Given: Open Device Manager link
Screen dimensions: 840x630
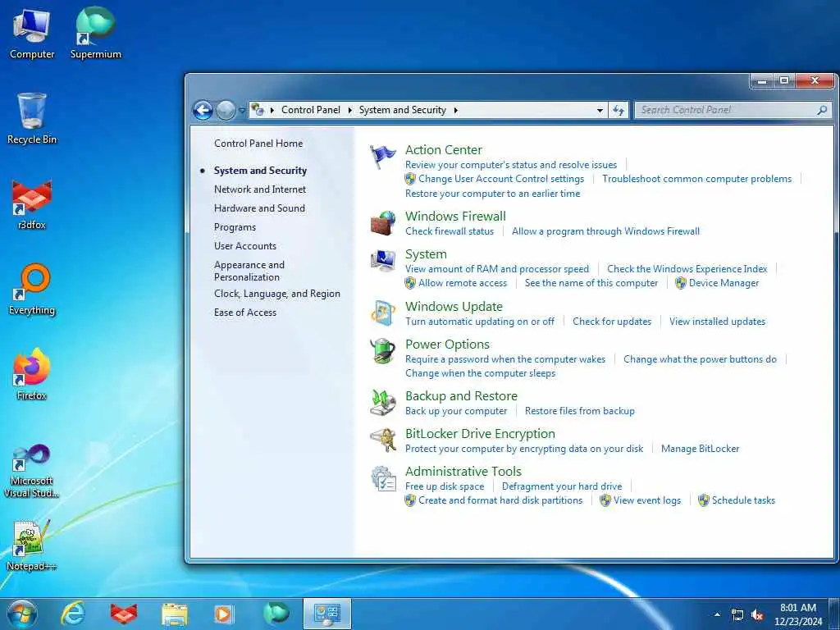Looking at the screenshot, I should 724,283.
